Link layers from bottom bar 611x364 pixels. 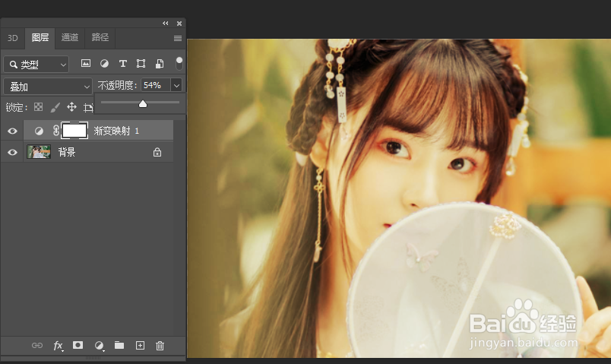37,345
